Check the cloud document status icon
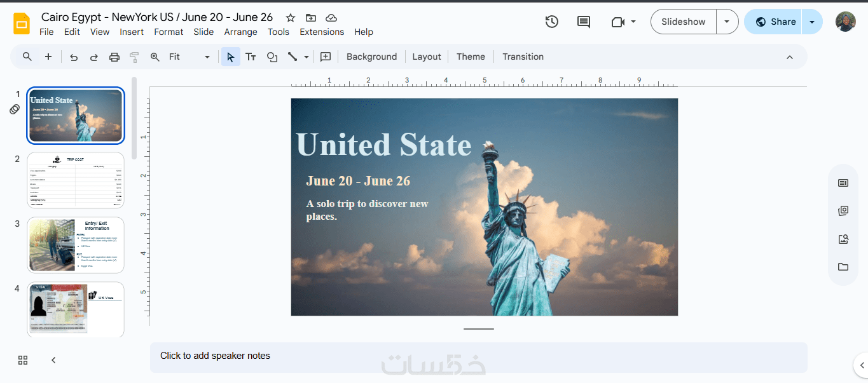Screen dimensions: 868x383 (x=331, y=18)
